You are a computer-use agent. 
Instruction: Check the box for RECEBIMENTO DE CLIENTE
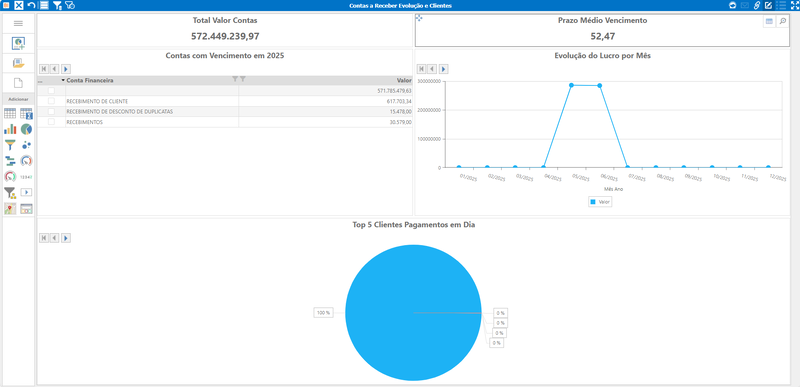(x=51, y=101)
